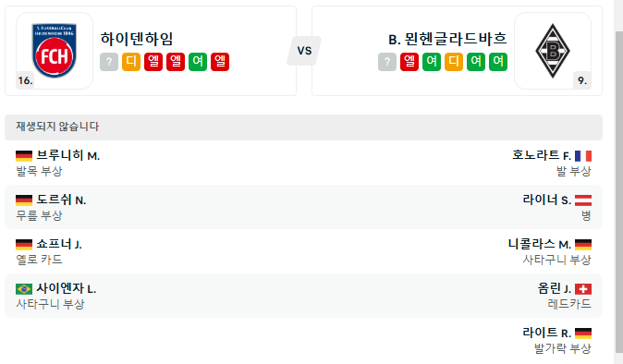Select player 쇼프너 J. with yellow card
This screenshot has height=364, width=623.
click(59, 244)
